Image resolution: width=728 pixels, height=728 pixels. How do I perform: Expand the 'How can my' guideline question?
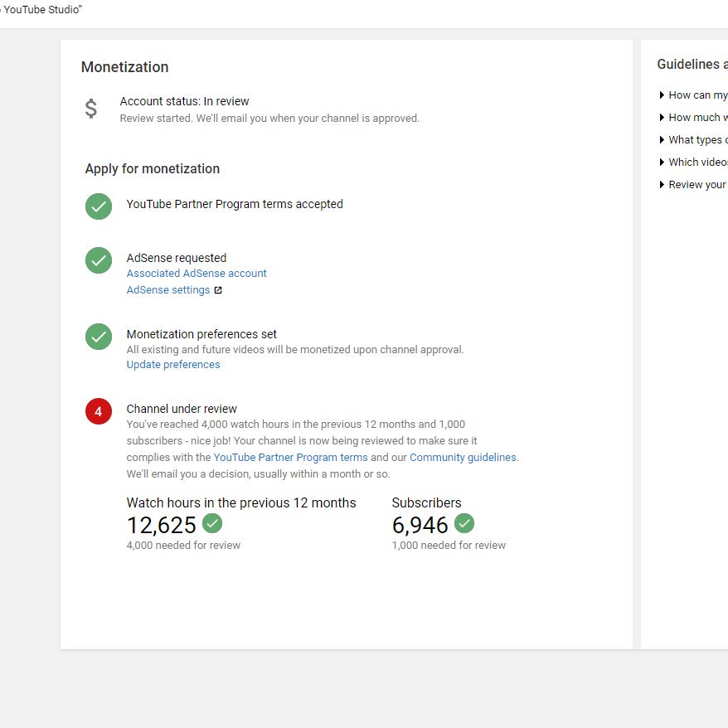pos(694,95)
